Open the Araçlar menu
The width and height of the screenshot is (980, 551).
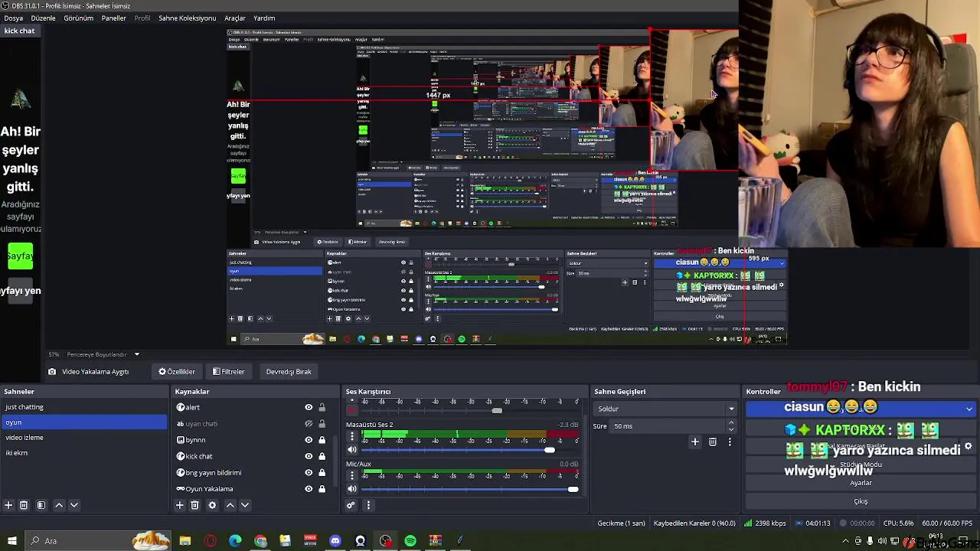tap(234, 18)
